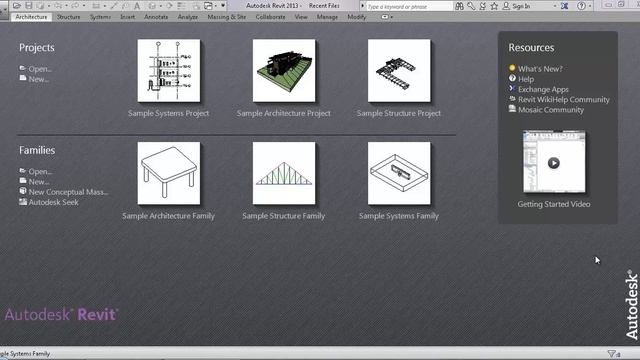This screenshot has width=640, height=360.
Task: Open the Autodesk Exchange Apps X icon
Action: (x=564, y=6)
